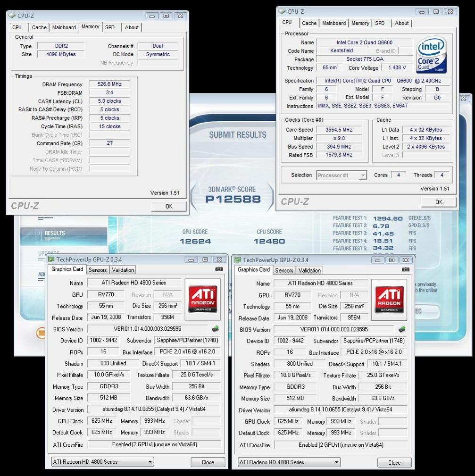Open the Mainboard tab in the CPU-Z processor window
Viewport: 475px width, 476px height.
334,23
